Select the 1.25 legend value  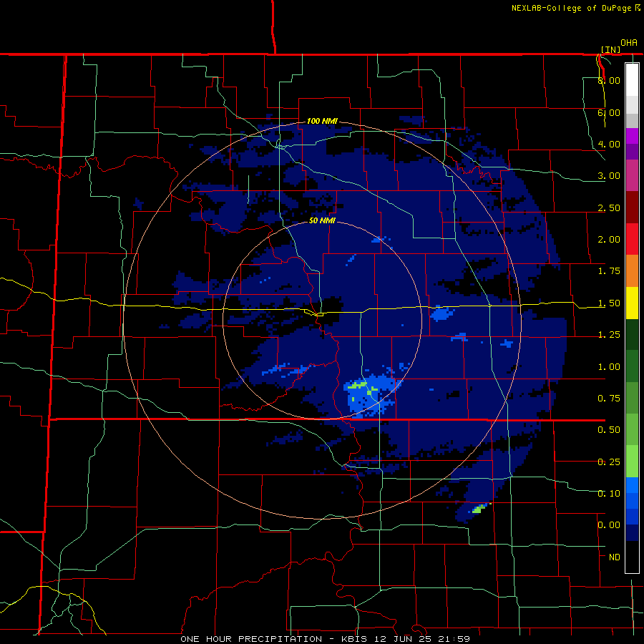609,335
